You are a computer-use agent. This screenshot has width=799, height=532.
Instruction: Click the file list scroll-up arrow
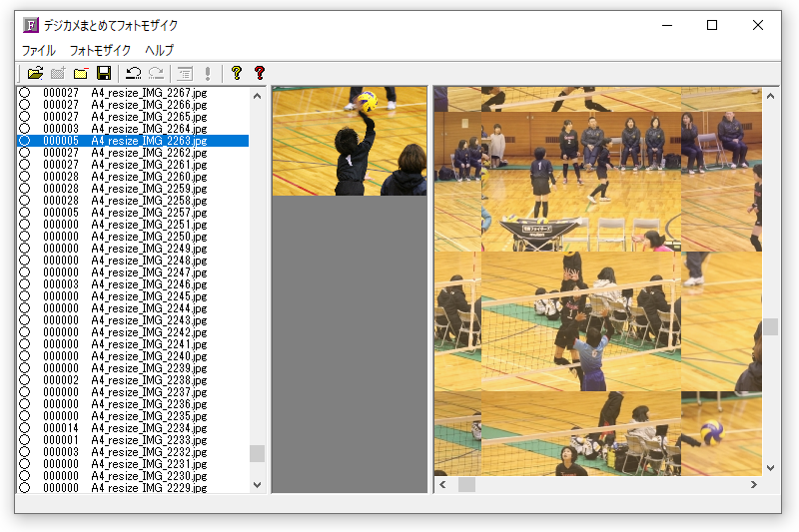pyautogui.click(x=258, y=96)
